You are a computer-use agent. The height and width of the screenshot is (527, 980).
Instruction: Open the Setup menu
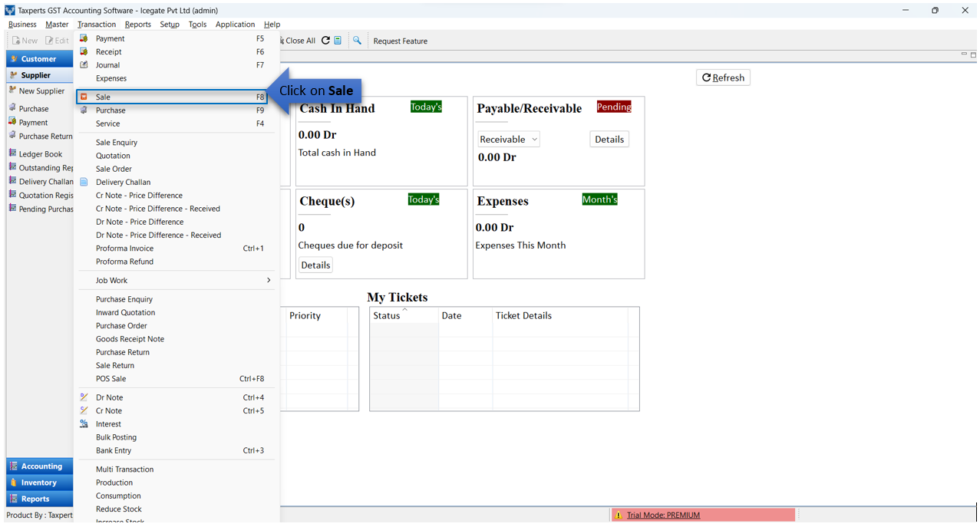pyautogui.click(x=170, y=24)
